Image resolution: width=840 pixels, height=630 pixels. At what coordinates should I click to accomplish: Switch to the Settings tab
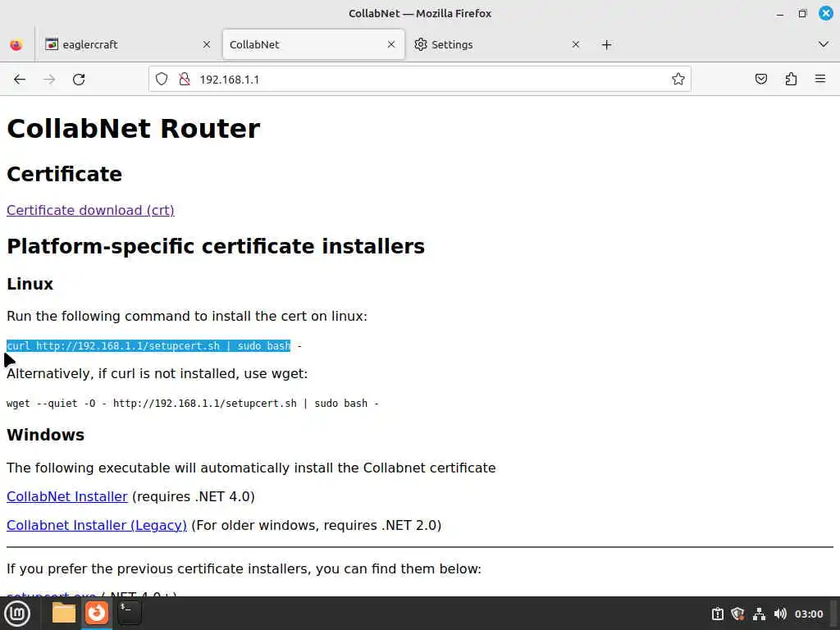496,44
